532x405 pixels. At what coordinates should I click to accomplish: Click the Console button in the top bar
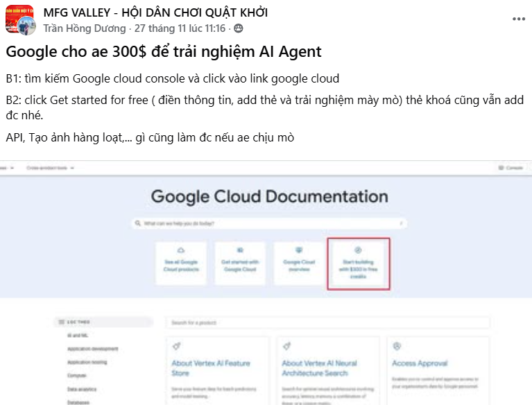point(510,169)
